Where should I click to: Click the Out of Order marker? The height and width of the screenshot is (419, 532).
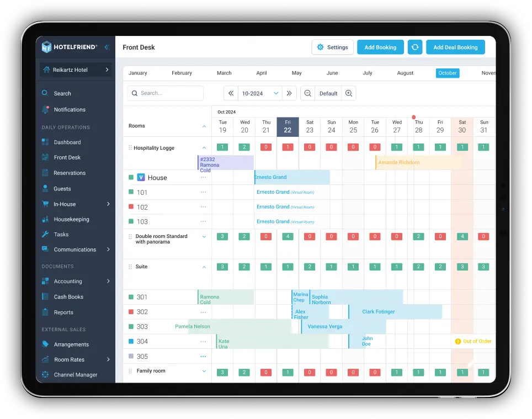point(474,341)
